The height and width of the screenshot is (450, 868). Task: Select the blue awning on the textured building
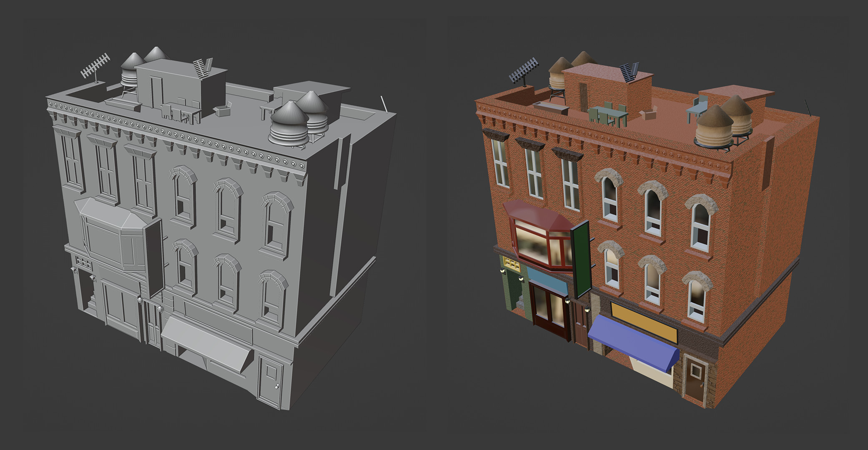tap(633, 342)
